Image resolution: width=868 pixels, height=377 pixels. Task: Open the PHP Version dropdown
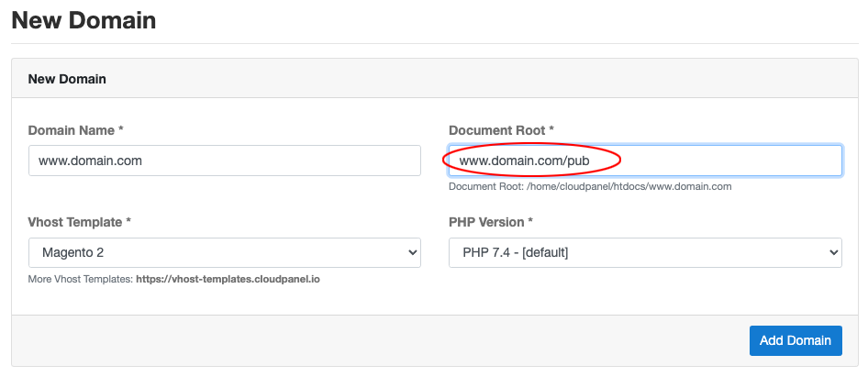(645, 253)
